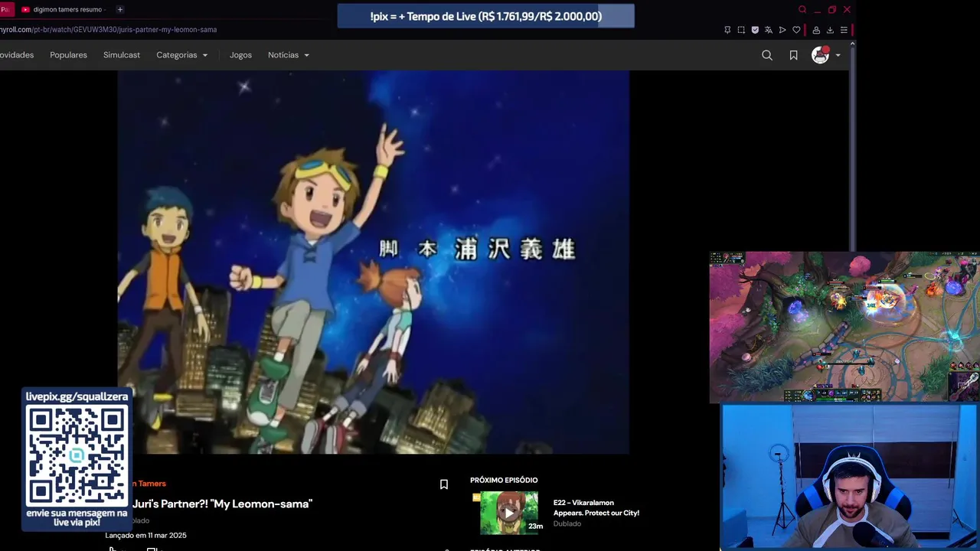Open the Populares menu item
Image resolution: width=980 pixels, height=551 pixels.
click(68, 55)
